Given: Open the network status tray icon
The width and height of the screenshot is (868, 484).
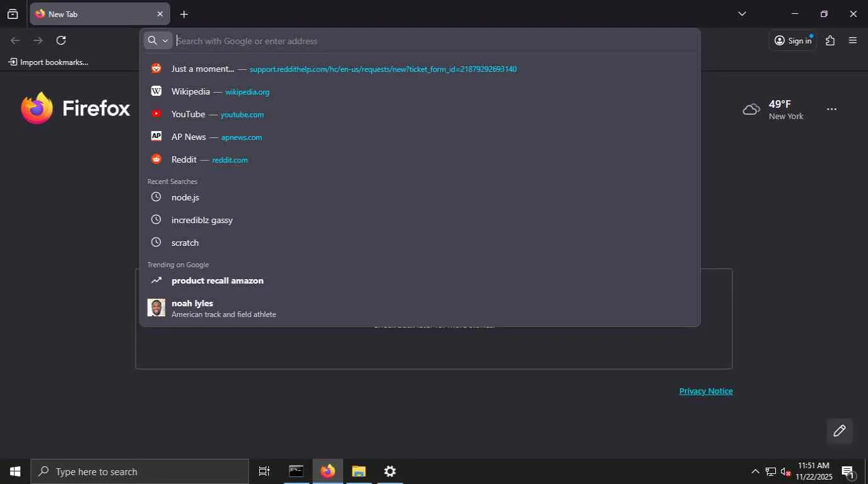Looking at the screenshot, I should coord(771,471).
